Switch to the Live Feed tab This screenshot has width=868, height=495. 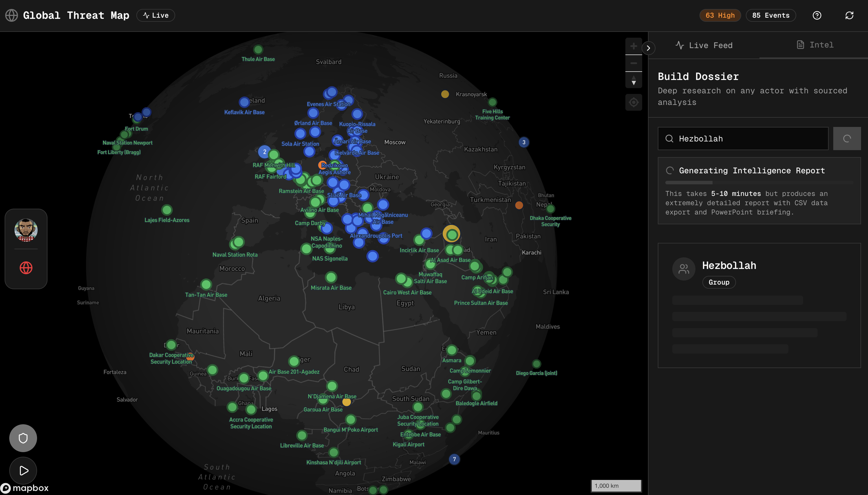704,45
